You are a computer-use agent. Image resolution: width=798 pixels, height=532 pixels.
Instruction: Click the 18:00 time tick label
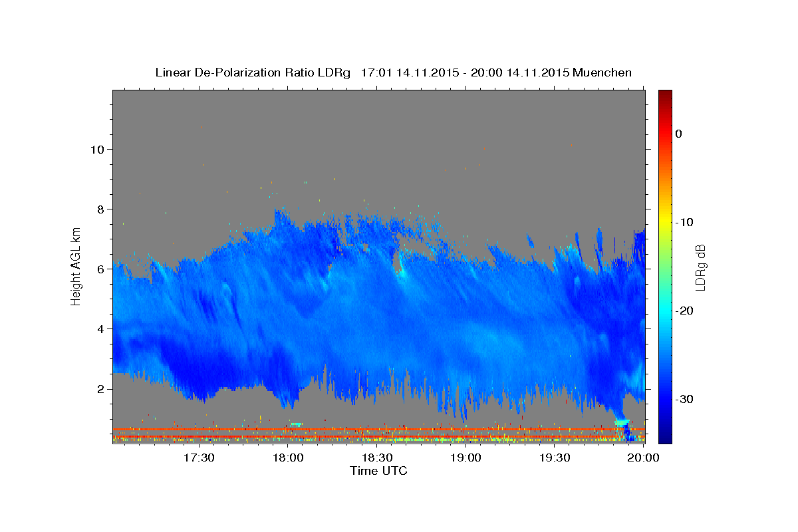pyautogui.click(x=288, y=458)
